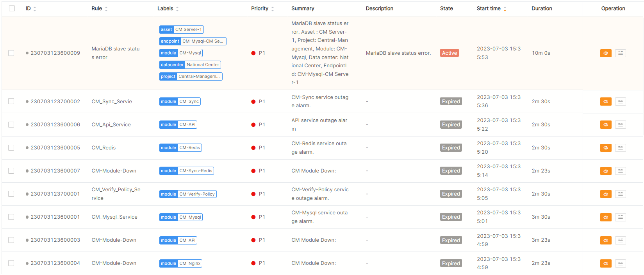This screenshot has width=644, height=275.
Task: Click the endpoint CM-Mysql-CM Se... label tag
Action: (193, 41)
